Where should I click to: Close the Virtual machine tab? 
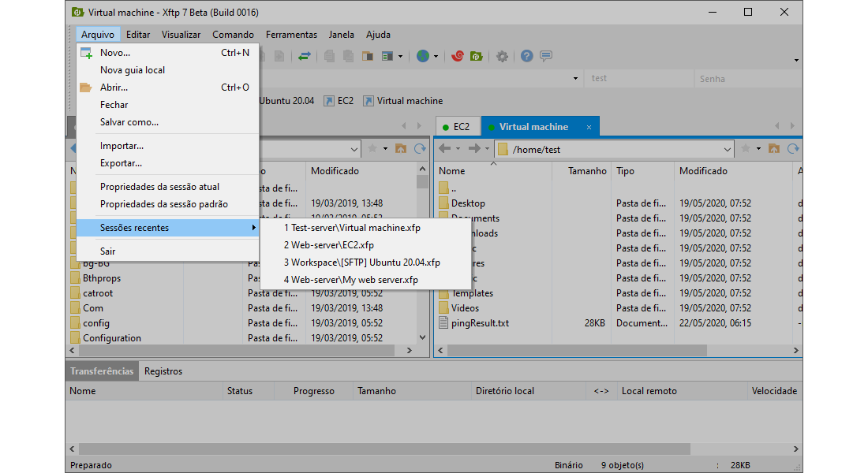(x=589, y=127)
